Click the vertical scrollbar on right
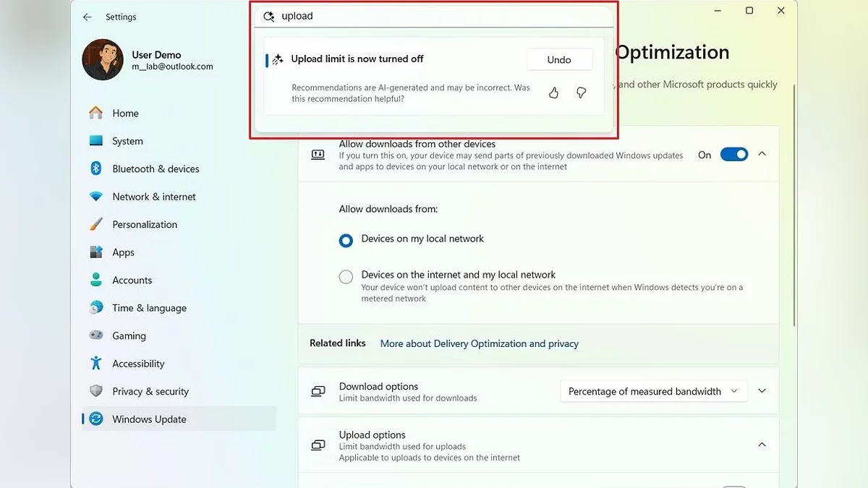The image size is (868, 488). click(x=794, y=205)
